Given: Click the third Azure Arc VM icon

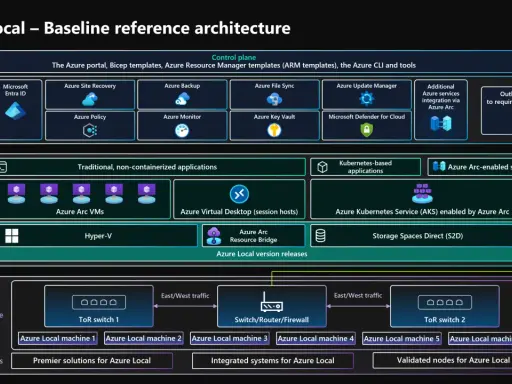Looking at the screenshot, I should click(x=81, y=194).
